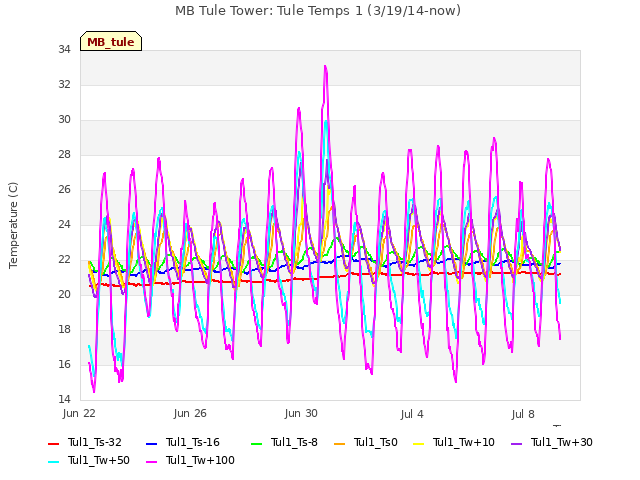
Task: Click the green Tul1_Ts-8 legend color marker
Action: 256,444
